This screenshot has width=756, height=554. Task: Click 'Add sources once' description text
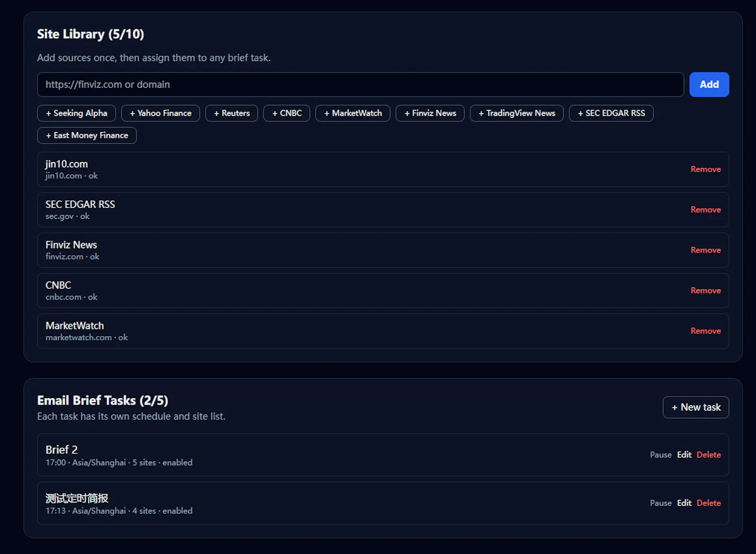pos(154,58)
